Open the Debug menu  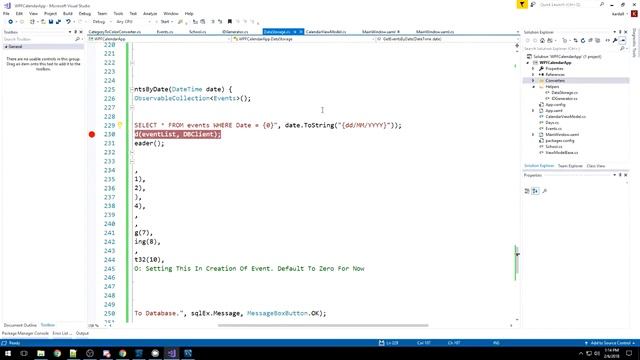click(x=85, y=13)
